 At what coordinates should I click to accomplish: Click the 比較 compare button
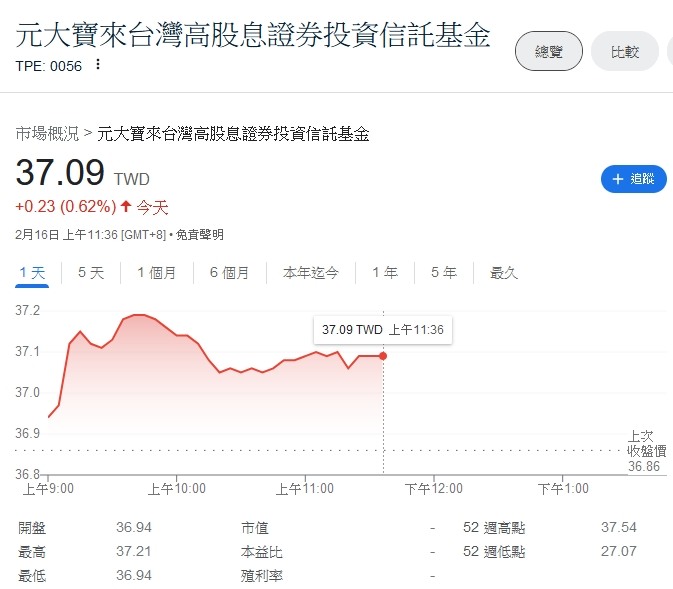pyautogui.click(x=625, y=51)
